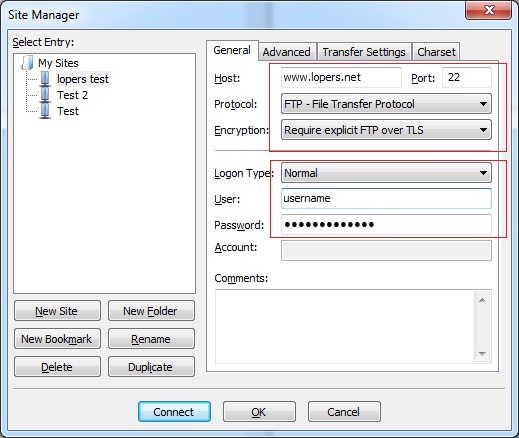519x438 pixels.
Task: Click the server icon next to Test
Action: (x=45, y=111)
